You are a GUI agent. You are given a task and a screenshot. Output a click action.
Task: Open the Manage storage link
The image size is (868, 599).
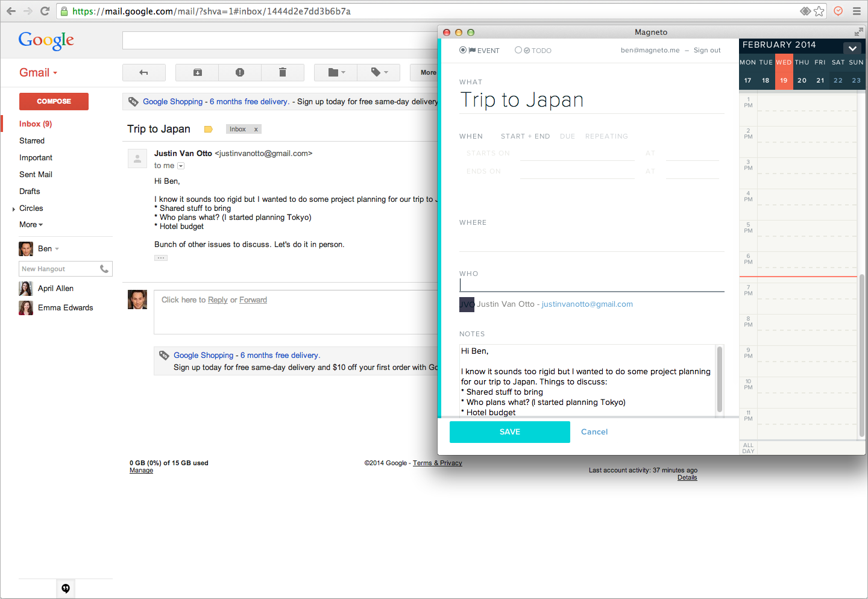(141, 471)
